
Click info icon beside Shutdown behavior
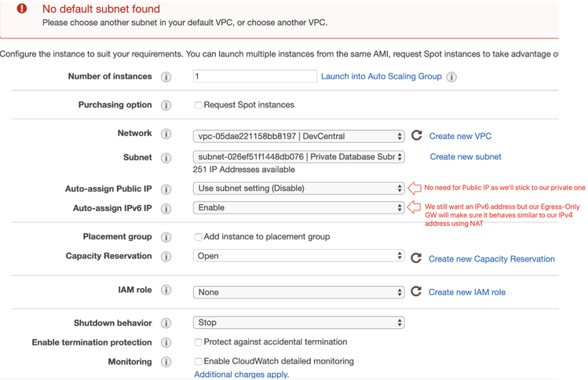click(x=166, y=323)
